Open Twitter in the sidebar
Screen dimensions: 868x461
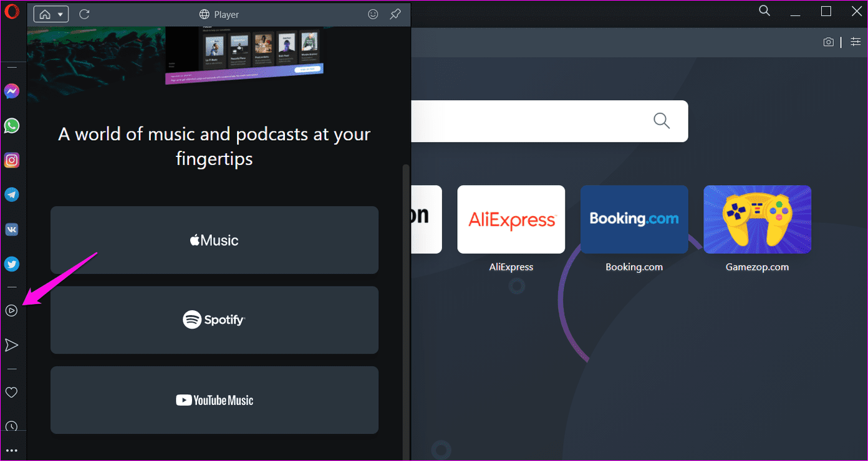click(x=12, y=264)
